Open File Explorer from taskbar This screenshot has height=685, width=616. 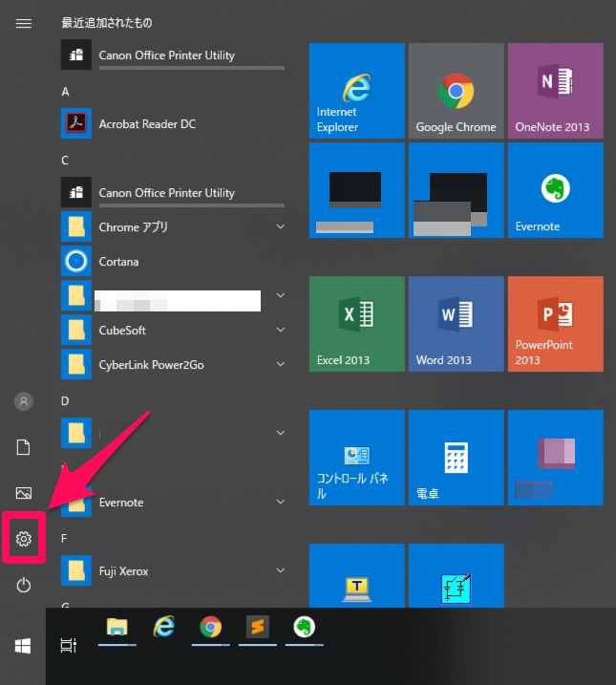pos(117,628)
